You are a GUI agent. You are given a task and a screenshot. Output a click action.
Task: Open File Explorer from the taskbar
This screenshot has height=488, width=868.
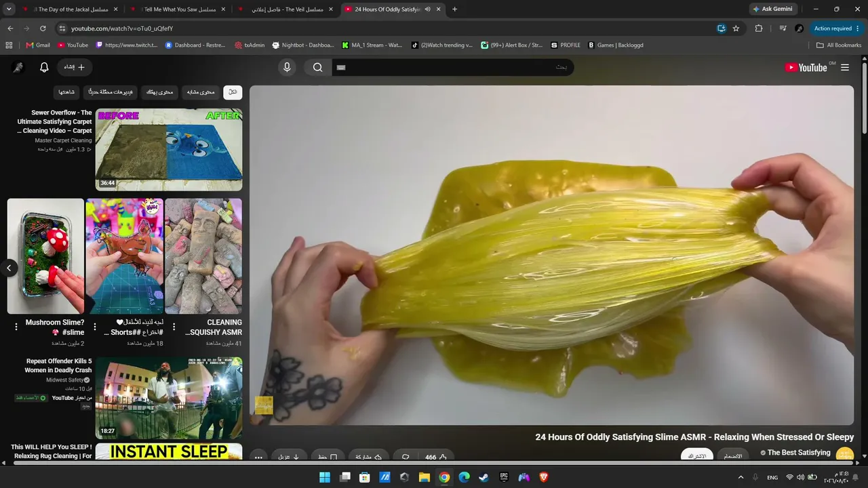click(x=425, y=477)
